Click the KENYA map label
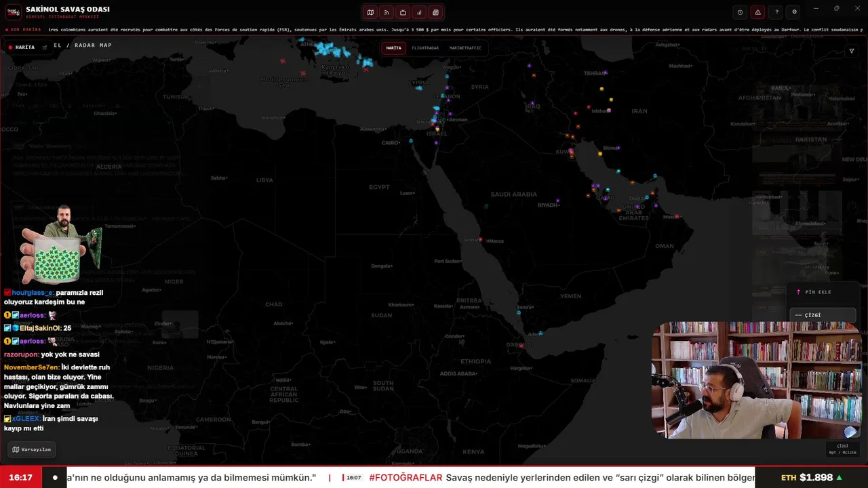868x488 pixels. point(473,451)
